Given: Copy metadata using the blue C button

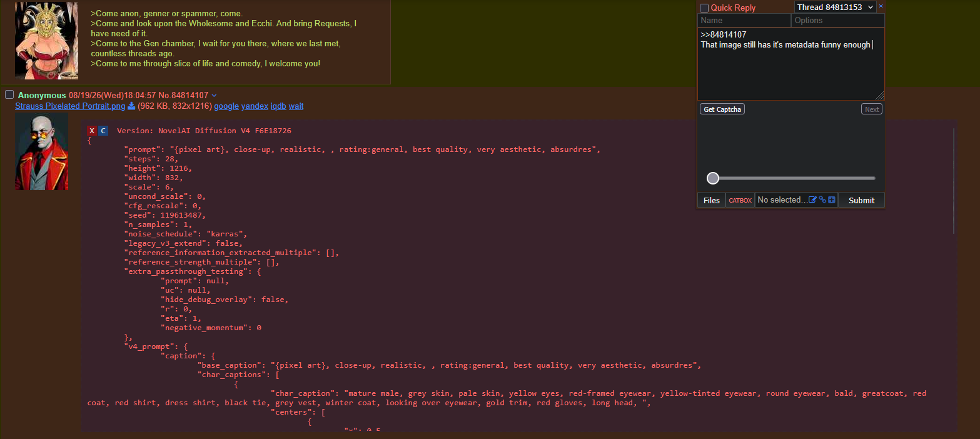Looking at the screenshot, I should pos(103,131).
